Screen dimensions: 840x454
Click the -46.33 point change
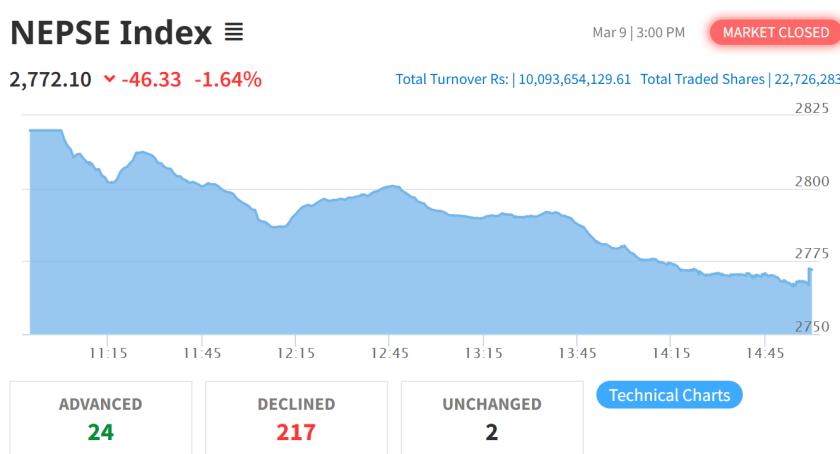pos(151,79)
